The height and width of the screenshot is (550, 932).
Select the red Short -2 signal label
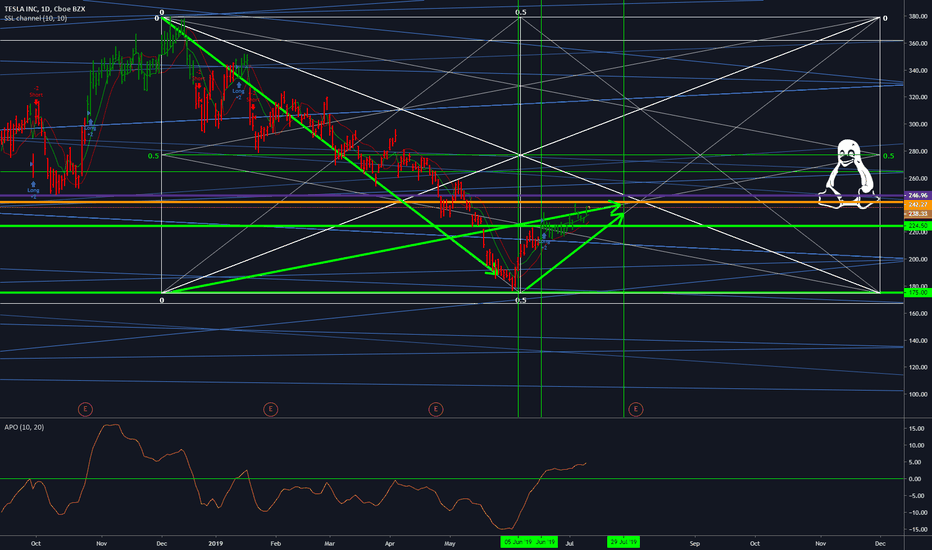click(x=36, y=92)
